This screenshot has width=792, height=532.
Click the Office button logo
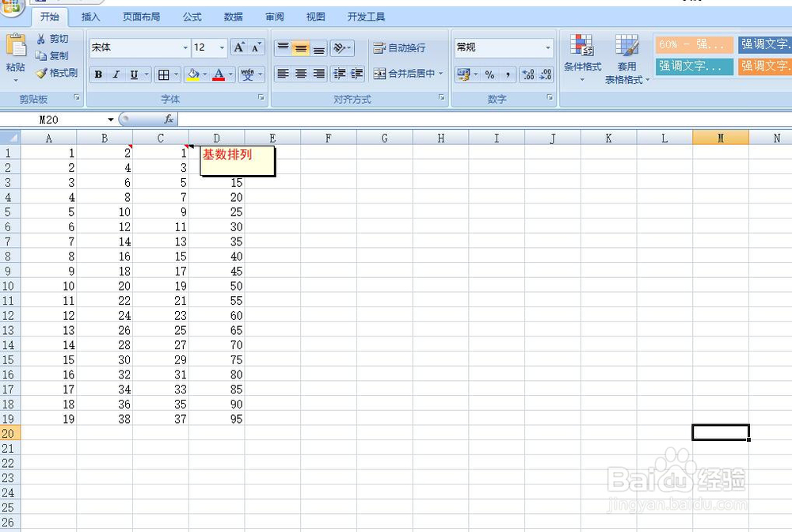[x=11, y=8]
